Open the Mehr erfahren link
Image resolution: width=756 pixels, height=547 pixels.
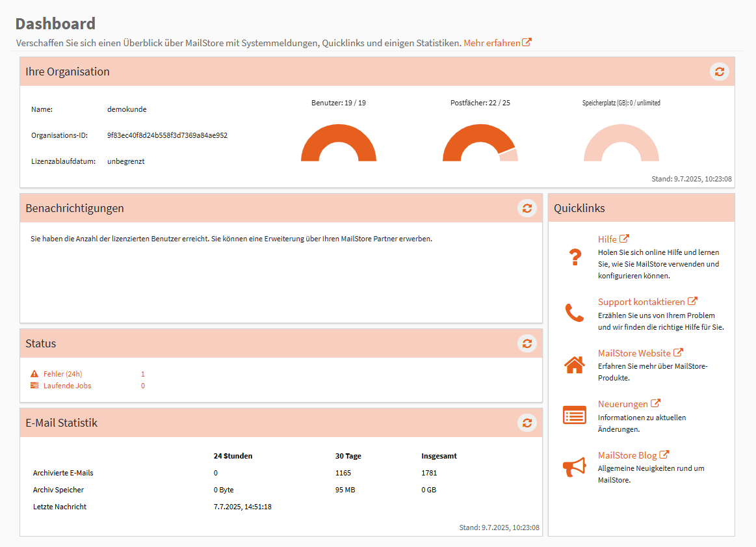point(492,43)
